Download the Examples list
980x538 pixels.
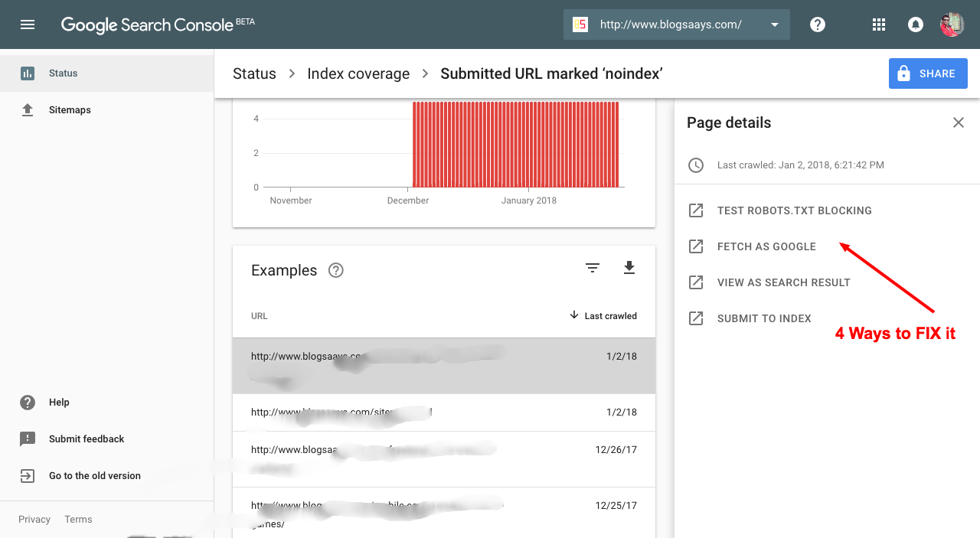coord(629,268)
